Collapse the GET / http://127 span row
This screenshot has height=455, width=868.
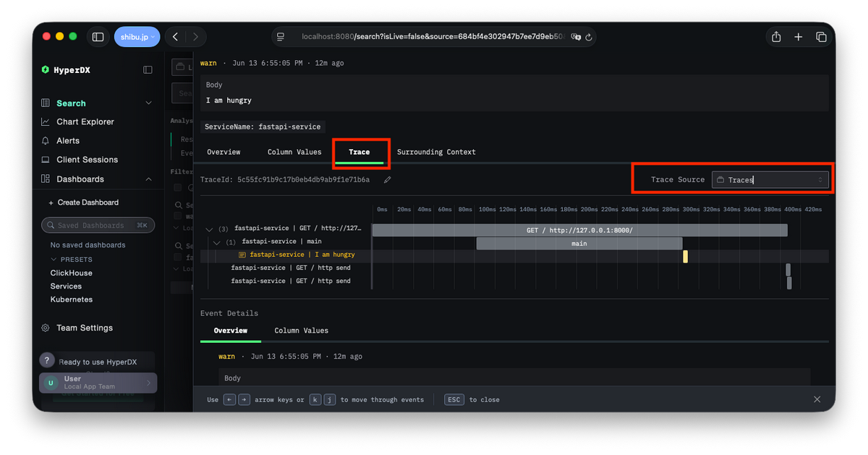click(x=210, y=229)
